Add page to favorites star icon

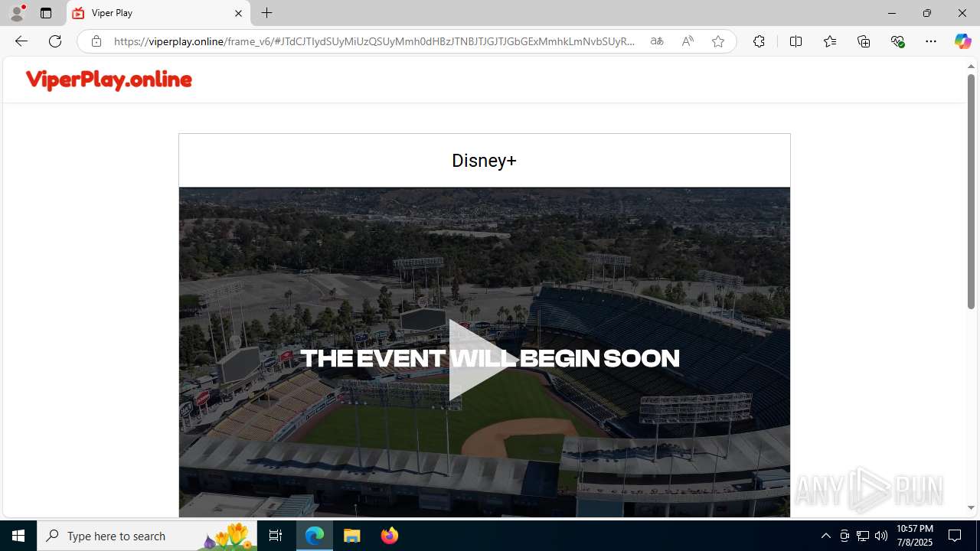[x=718, y=41]
